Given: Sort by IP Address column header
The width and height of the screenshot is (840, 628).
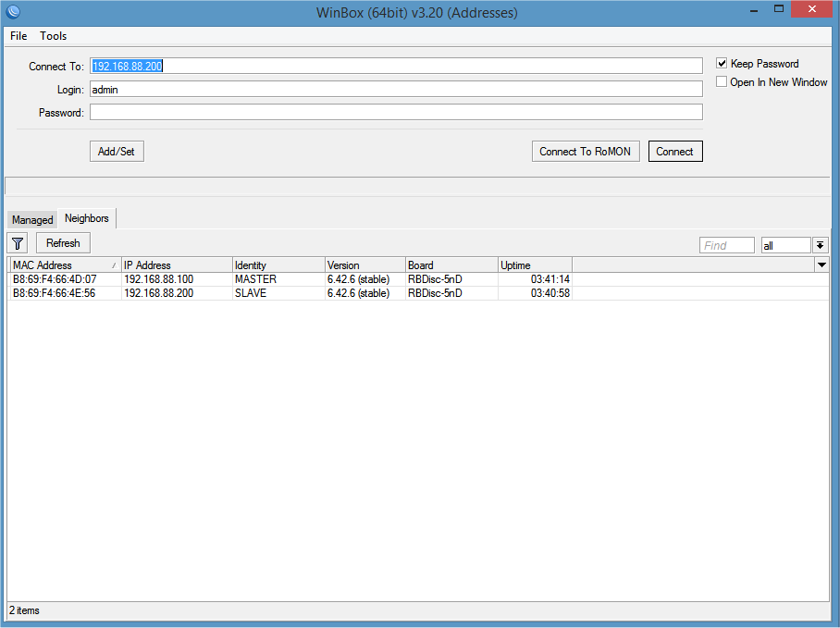Looking at the screenshot, I should [x=177, y=265].
